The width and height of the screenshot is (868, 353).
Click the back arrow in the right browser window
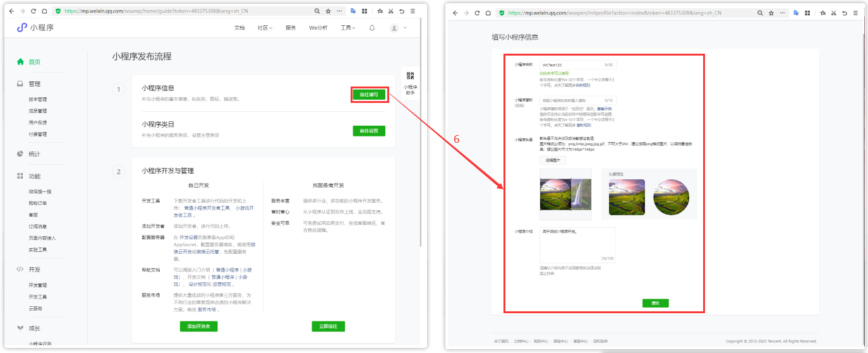coord(455,13)
